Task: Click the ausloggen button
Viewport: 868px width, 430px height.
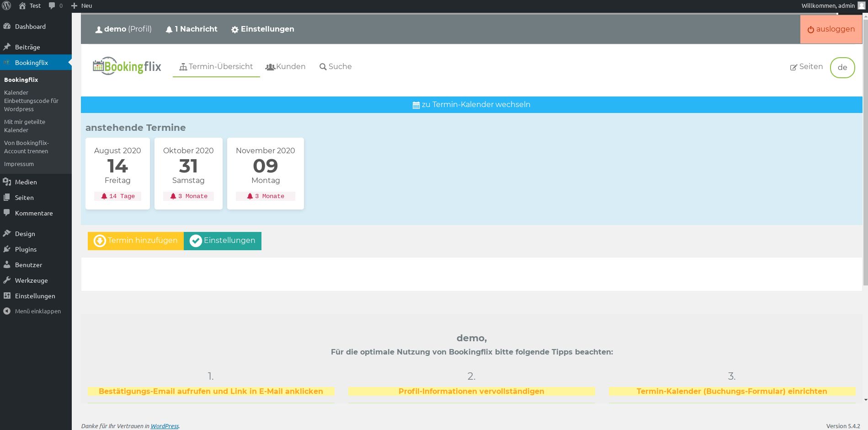Action: pyautogui.click(x=831, y=29)
